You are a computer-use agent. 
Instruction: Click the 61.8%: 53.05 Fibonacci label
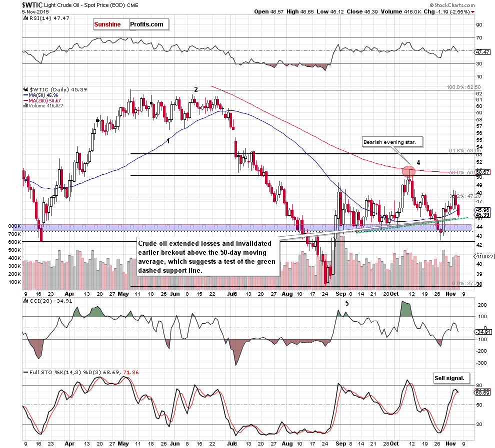coord(465,151)
